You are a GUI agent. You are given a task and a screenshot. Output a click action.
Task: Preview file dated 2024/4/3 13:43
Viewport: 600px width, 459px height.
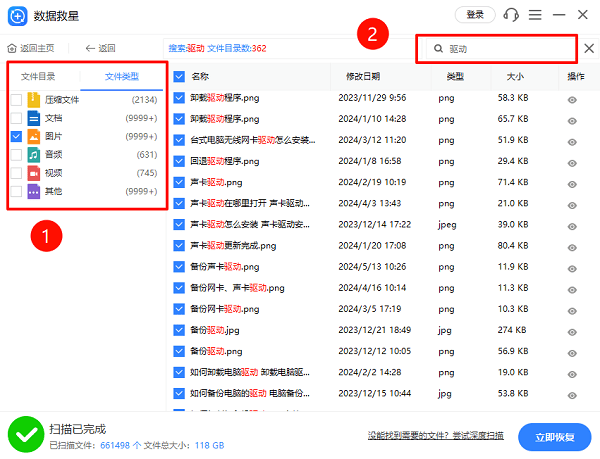pyautogui.click(x=572, y=205)
